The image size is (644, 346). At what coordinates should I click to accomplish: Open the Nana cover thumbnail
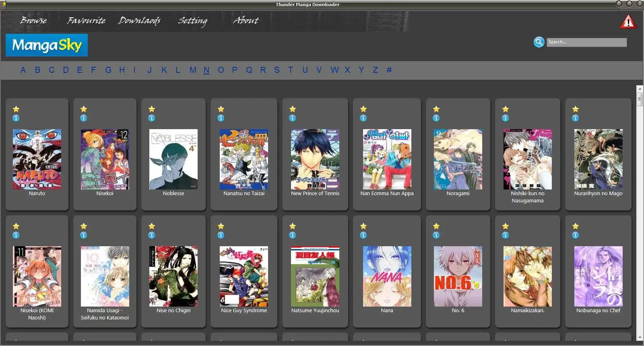click(387, 276)
